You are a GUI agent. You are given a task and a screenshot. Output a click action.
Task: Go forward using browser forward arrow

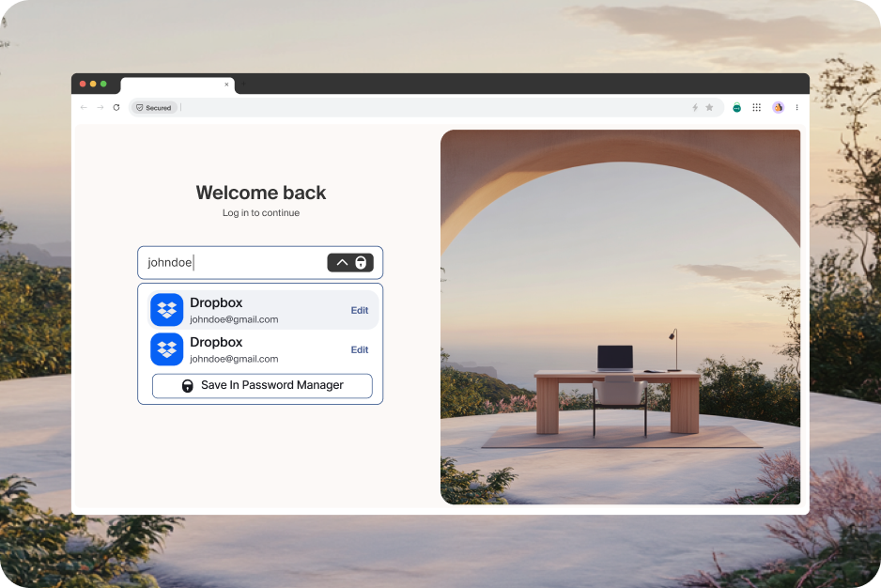pyautogui.click(x=100, y=107)
